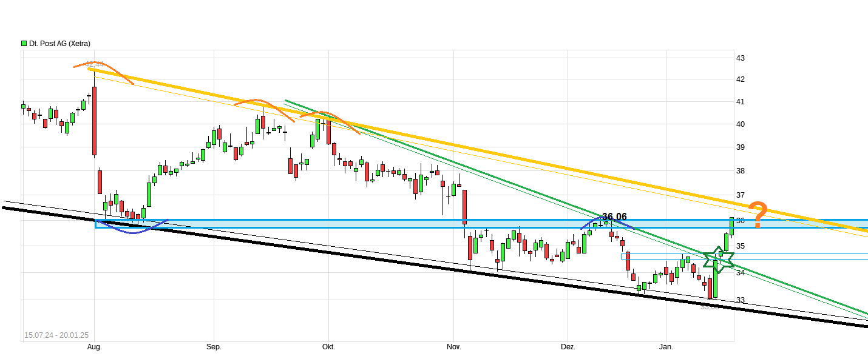This screenshot has width=868, height=359.
Task: Click the 43 value on the price axis
Action: click(741, 58)
